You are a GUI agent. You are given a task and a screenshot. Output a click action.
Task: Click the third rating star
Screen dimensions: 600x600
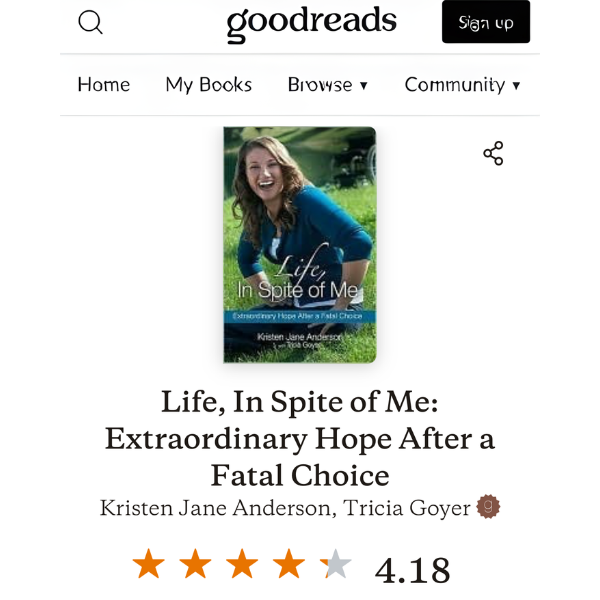coord(242,565)
